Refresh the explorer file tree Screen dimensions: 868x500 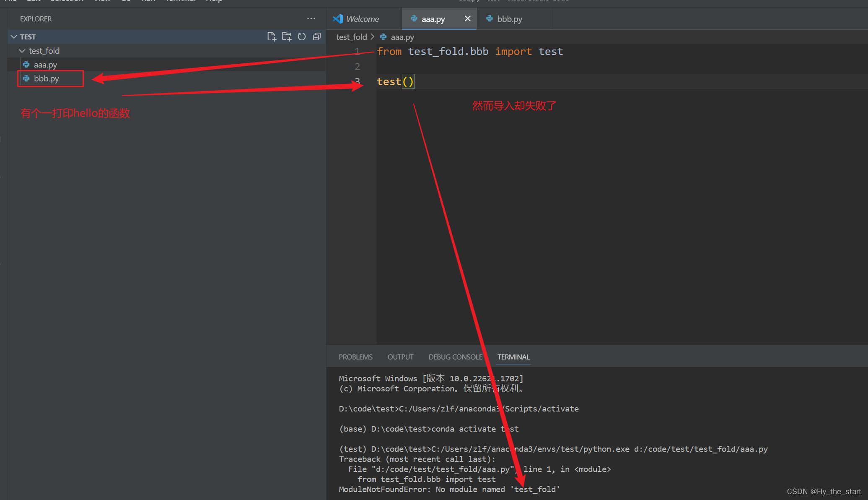tap(302, 37)
